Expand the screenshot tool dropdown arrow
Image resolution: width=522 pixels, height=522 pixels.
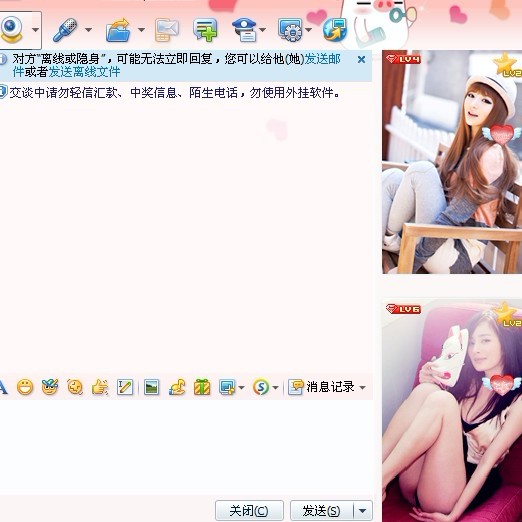click(x=241, y=388)
